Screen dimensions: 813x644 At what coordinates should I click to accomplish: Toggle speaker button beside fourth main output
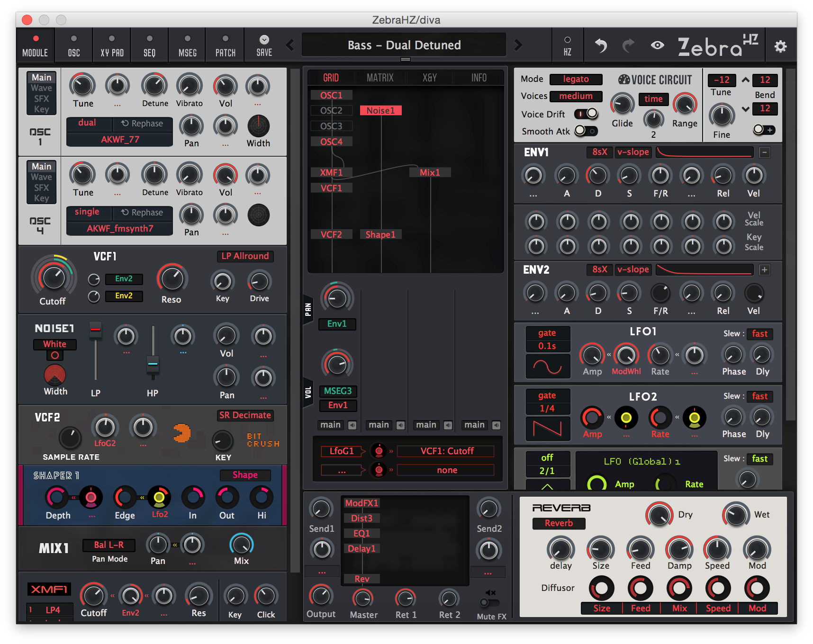pyautogui.click(x=497, y=425)
